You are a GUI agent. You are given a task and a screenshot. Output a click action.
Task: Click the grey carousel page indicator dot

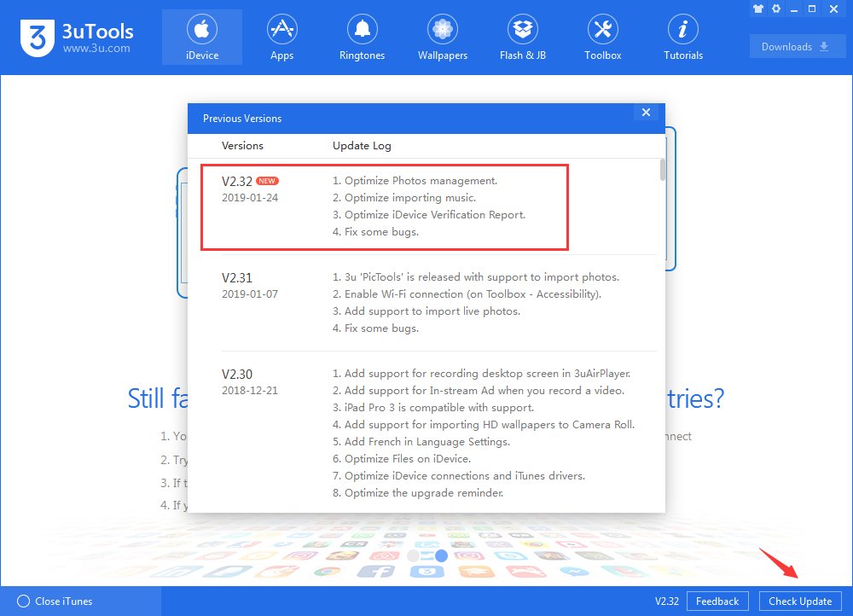click(414, 555)
